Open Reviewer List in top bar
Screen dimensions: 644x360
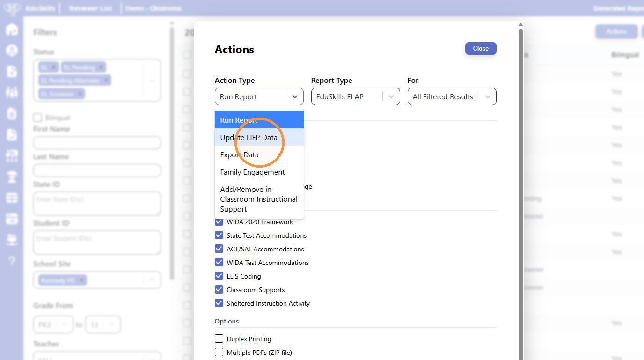[x=90, y=8]
